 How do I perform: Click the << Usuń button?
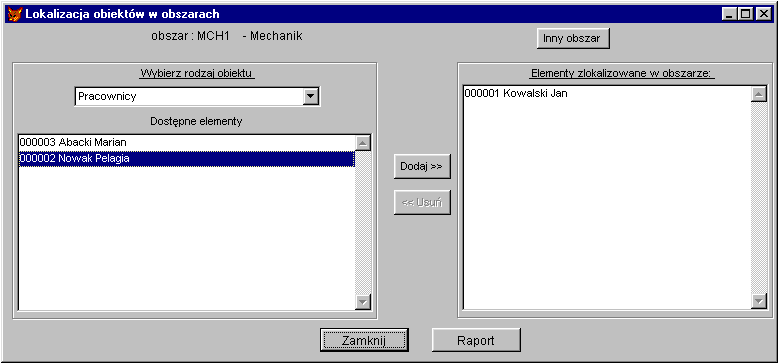pyautogui.click(x=422, y=202)
